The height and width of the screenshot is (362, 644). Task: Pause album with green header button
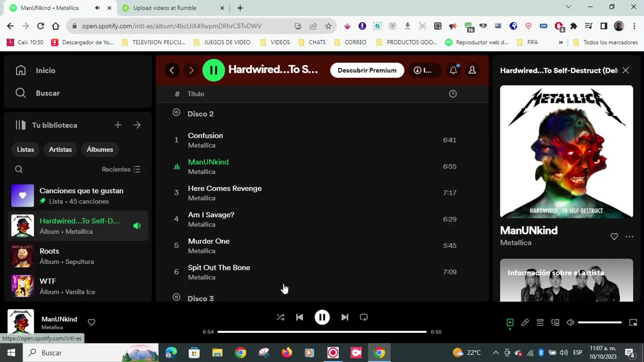[x=214, y=70]
